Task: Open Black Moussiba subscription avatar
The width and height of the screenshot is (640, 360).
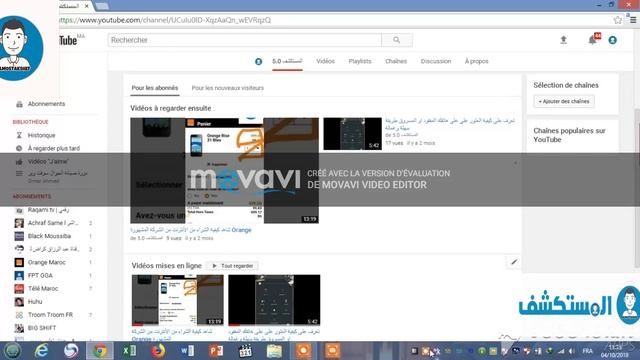Action: [19, 236]
